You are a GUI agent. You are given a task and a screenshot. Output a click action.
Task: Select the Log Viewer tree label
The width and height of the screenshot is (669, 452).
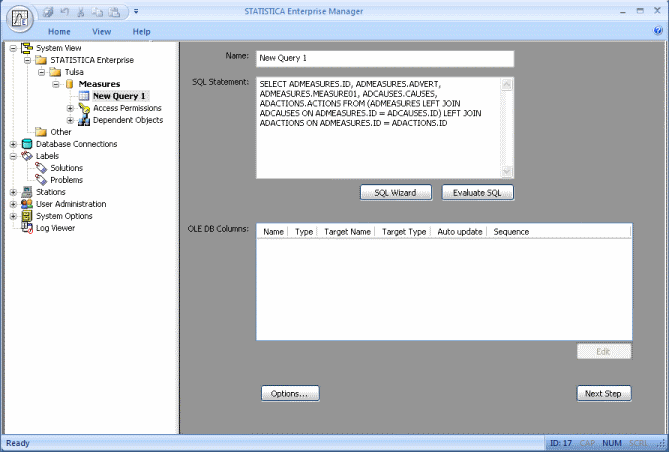[x=55, y=228]
